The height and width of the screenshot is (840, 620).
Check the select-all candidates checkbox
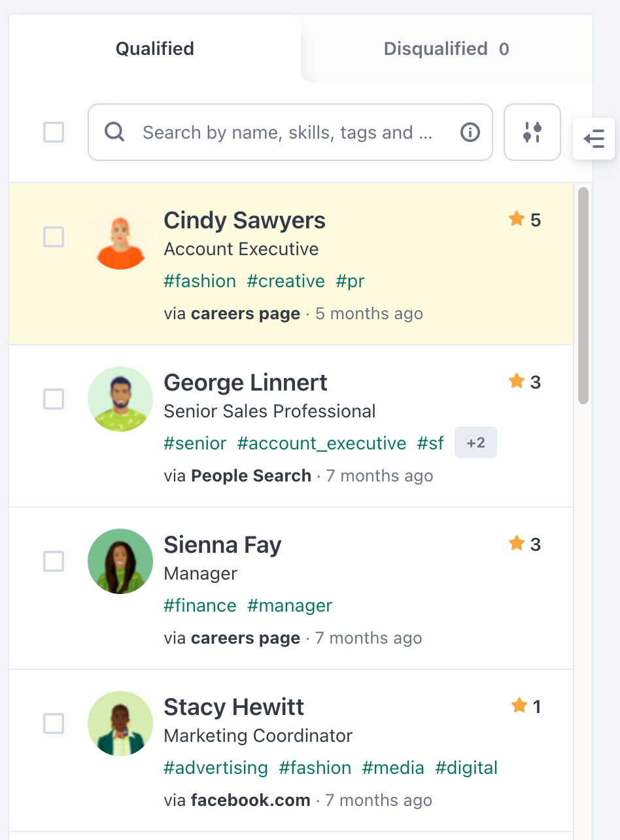[x=54, y=132]
